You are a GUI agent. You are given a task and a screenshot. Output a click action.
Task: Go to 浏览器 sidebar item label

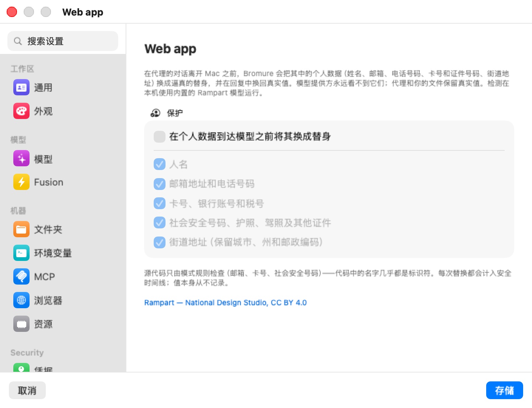(48, 300)
